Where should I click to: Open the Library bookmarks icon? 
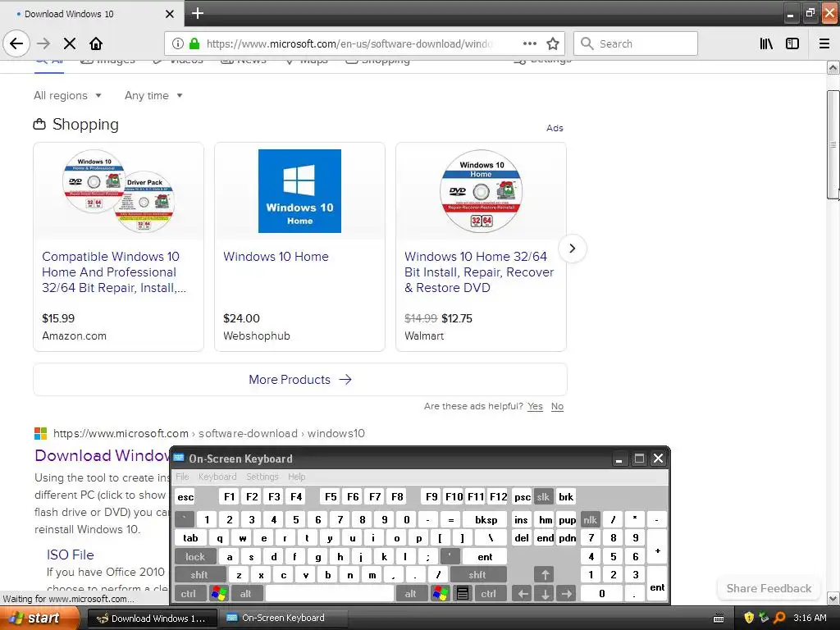[766, 43]
